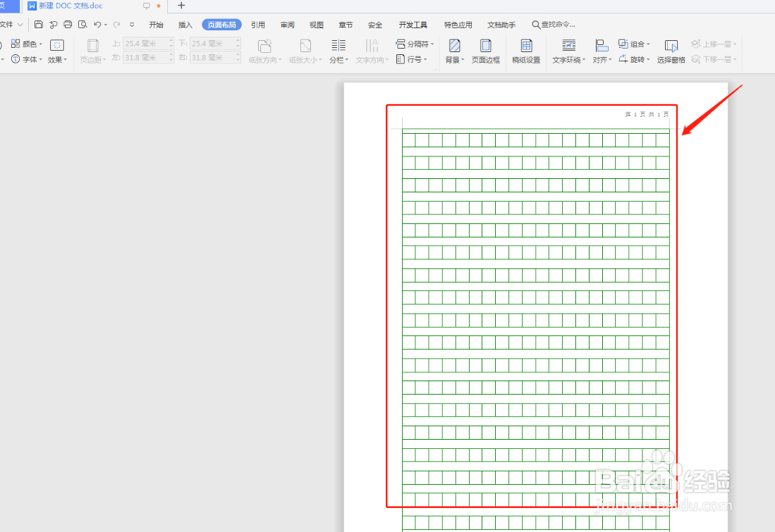Open the 颜色 theme colors dropdown
The width and height of the screenshot is (775, 532).
point(26,44)
